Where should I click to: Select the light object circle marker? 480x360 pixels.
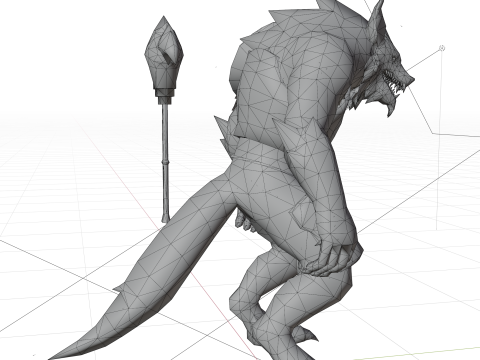click(x=442, y=48)
